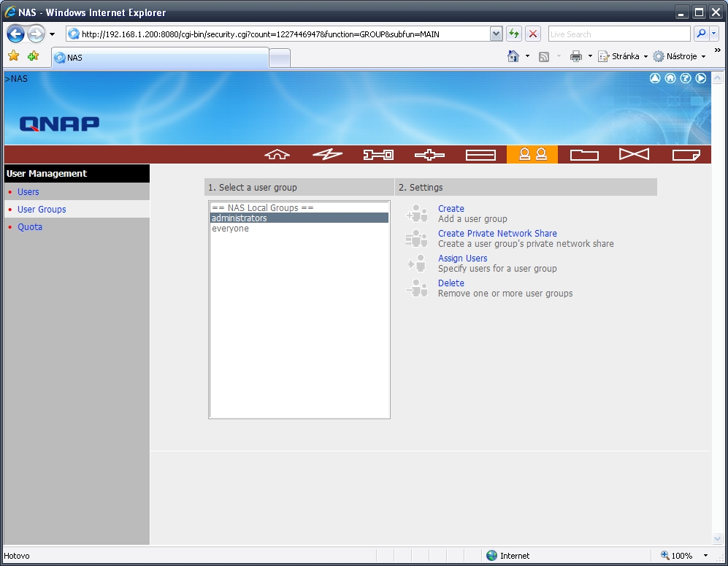728x566 pixels.
Task: Select everyone in group list
Action: (299, 229)
